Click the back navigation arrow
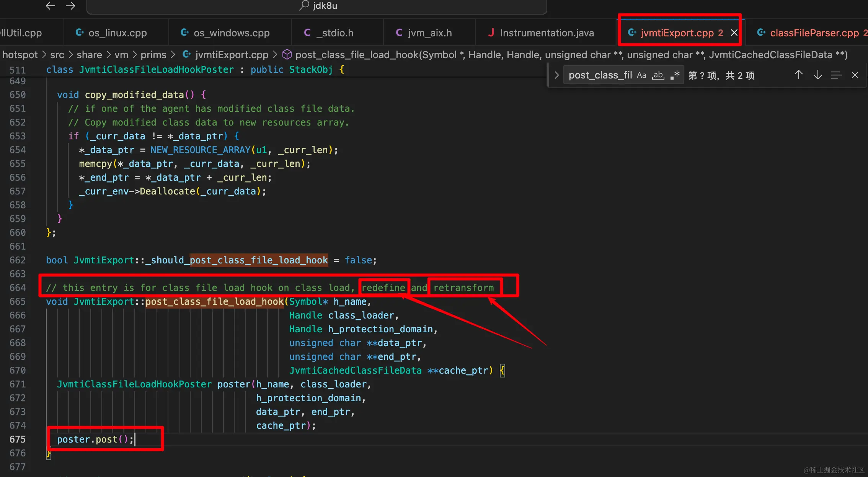Viewport: 868px width, 477px height. point(51,6)
